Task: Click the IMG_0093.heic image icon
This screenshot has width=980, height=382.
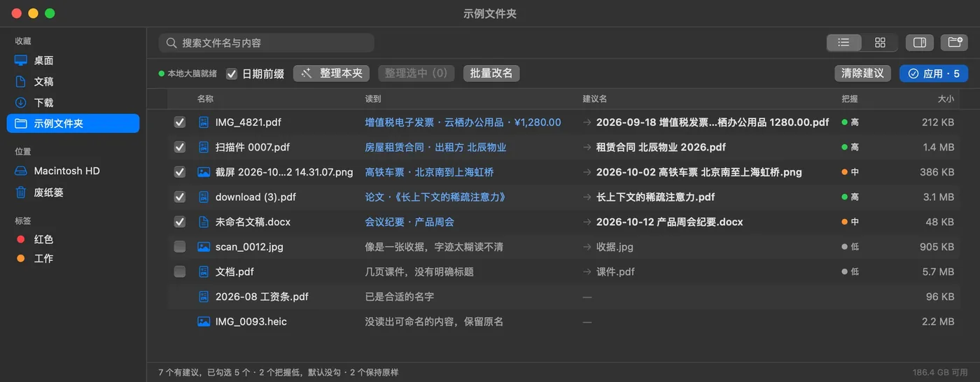Action: [204, 322]
